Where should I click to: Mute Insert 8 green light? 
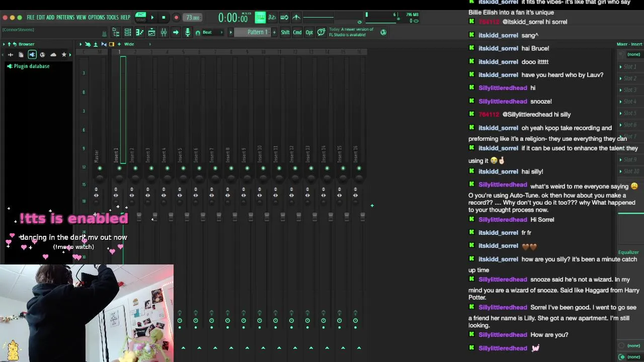(231, 168)
